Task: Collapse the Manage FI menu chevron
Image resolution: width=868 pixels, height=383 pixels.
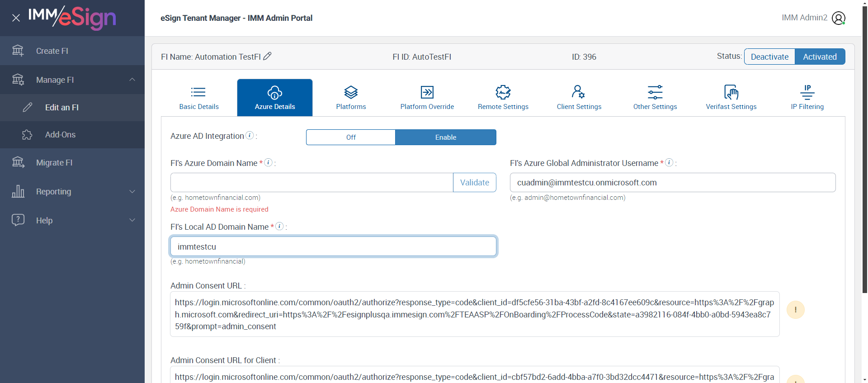Action: [132, 80]
